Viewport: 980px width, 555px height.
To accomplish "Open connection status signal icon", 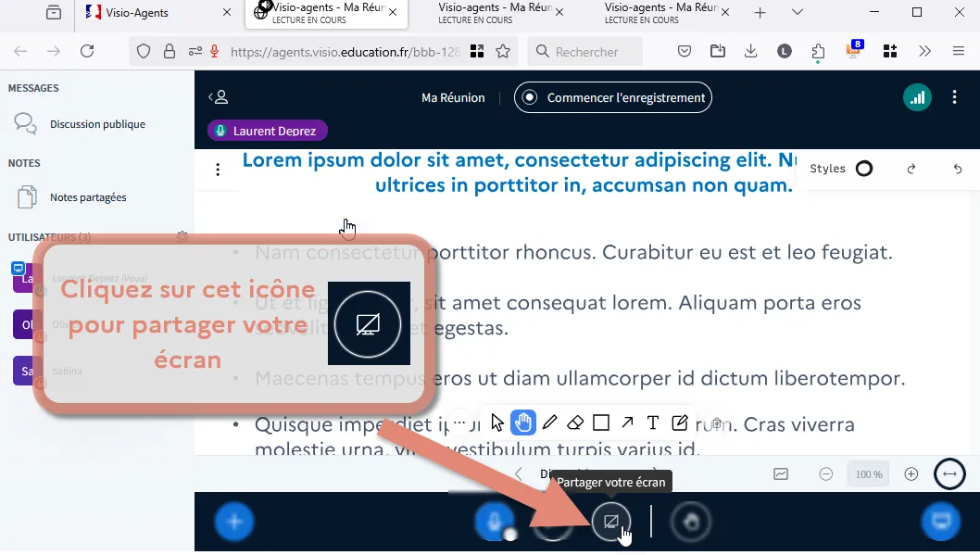I will pos(917,97).
